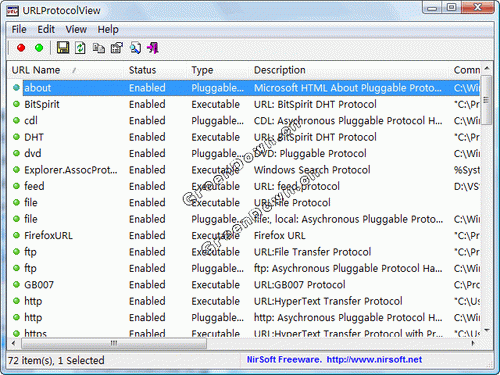Click 'Microsoft HTML About Pluggable Proto...' cell
Screen dimensions: 500x375
[348, 88]
